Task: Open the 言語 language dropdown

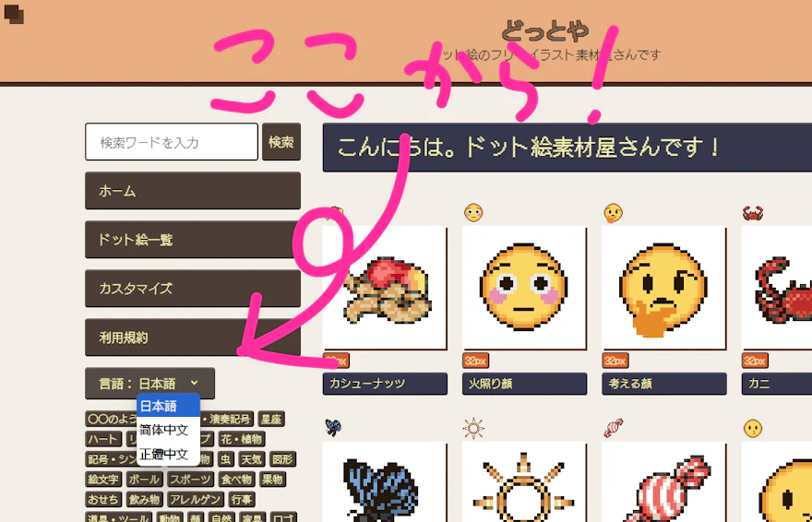Action: 149,384
